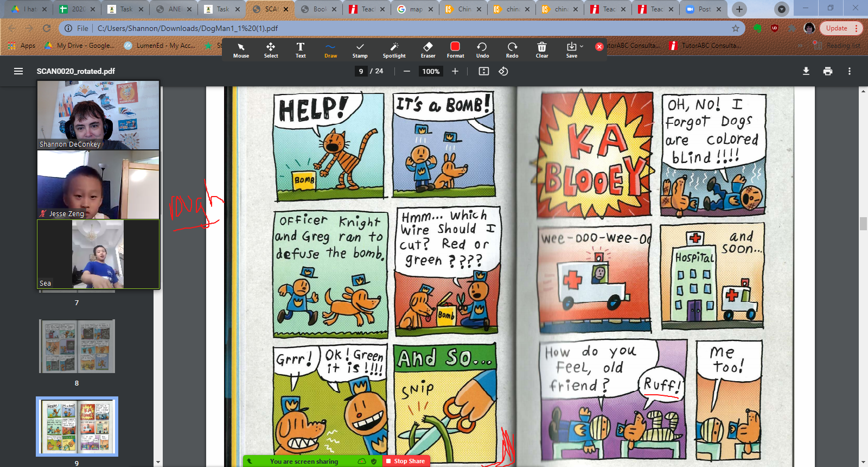
Task: Click Stop Share button
Action: tap(406, 461)
